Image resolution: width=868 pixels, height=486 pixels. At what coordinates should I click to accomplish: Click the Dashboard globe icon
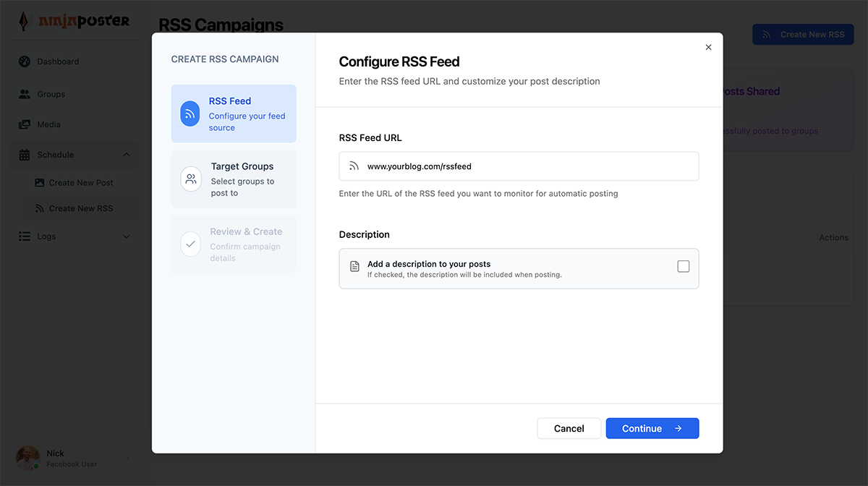(25, 61)
